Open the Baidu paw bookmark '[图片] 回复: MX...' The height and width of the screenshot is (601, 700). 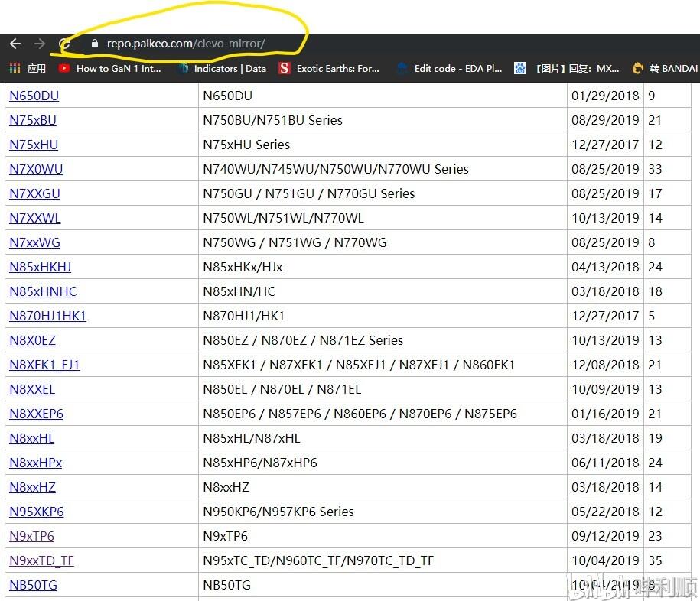point(567,68)
